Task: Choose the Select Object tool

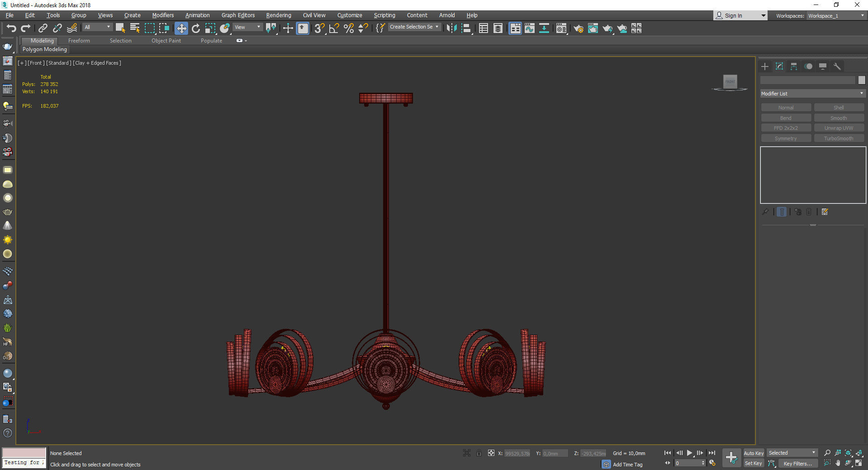Action: click(120, 28)
